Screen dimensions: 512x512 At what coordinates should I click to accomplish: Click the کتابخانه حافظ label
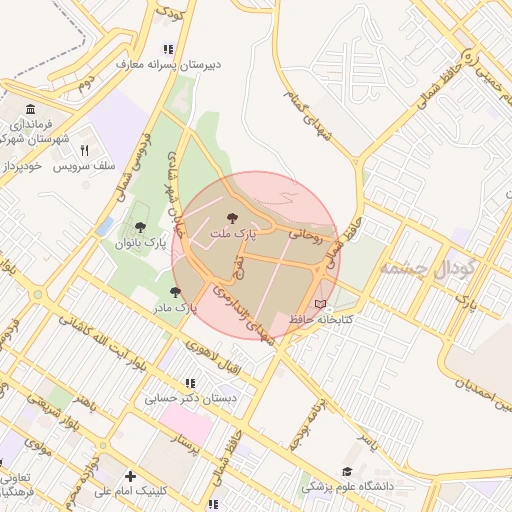pos(321,319)
